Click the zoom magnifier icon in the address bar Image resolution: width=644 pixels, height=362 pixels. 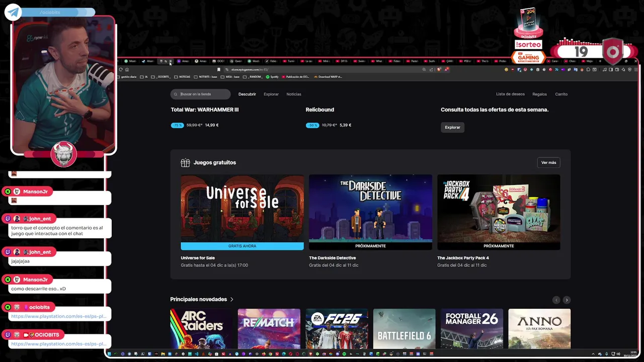tap(424, 69)
